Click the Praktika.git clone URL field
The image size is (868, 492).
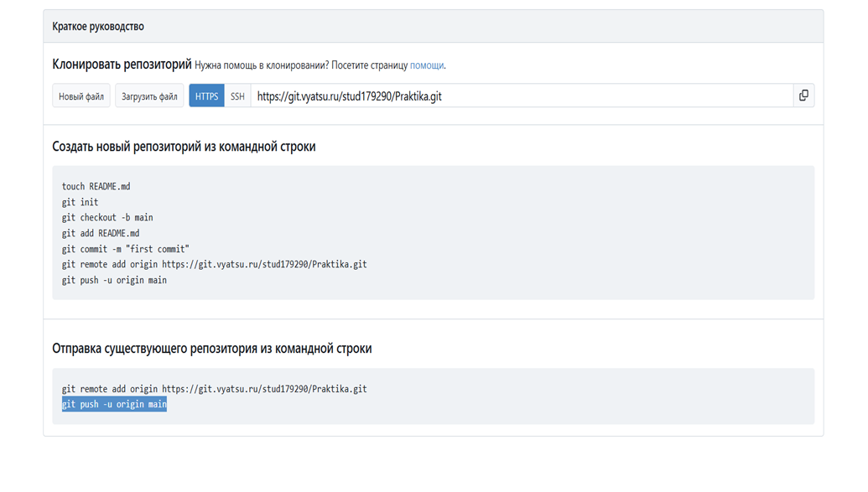tap(520, 96)
